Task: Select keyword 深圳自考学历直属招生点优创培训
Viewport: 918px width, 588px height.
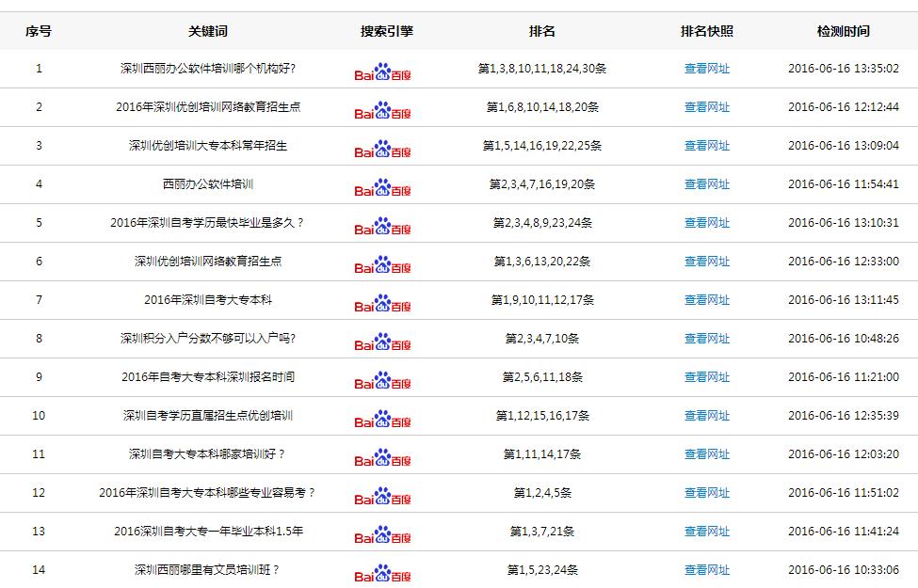Action: pos(208,416)
